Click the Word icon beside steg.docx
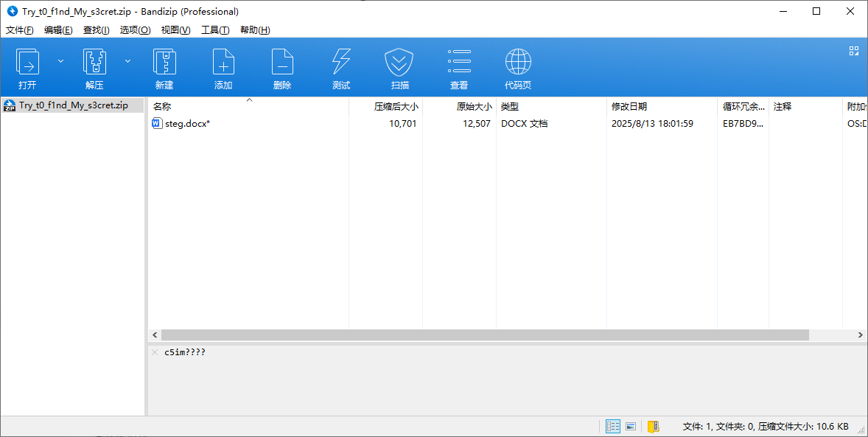The width and height of the screenshot is (868, 437). [157, 124]
